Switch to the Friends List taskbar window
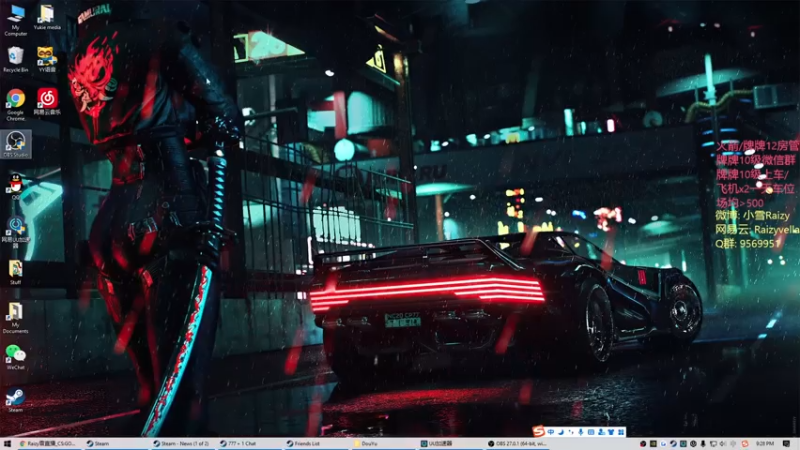This screenshot has width=800, height=450. [316, 444]
